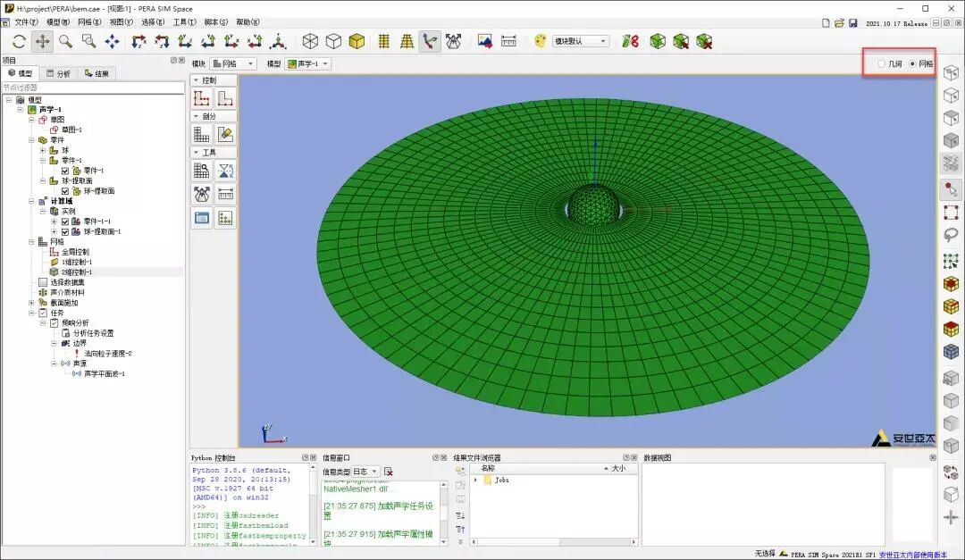This screenshot has width=965, height=560.
Task: Switch to the 分析 tab
Action: click(x=59, y=73)
